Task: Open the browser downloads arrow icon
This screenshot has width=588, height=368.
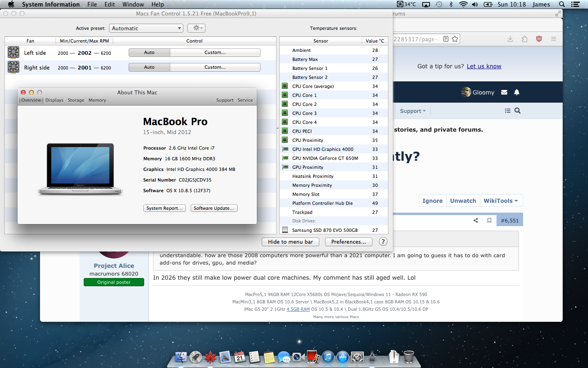Action: (x=510, y=39)
